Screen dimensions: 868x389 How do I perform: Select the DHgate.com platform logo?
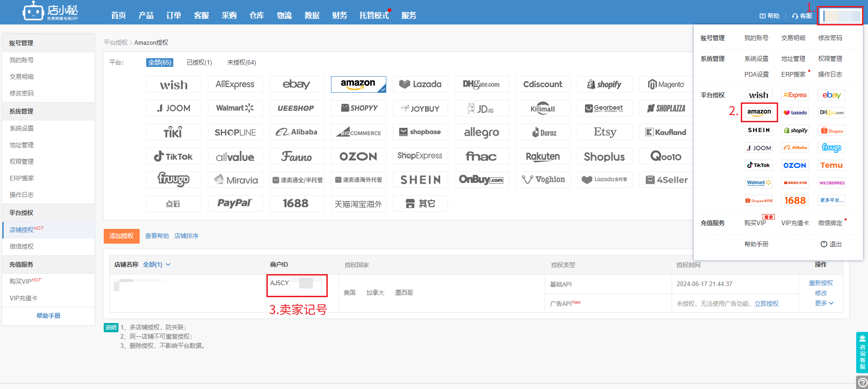click(481, 84)
